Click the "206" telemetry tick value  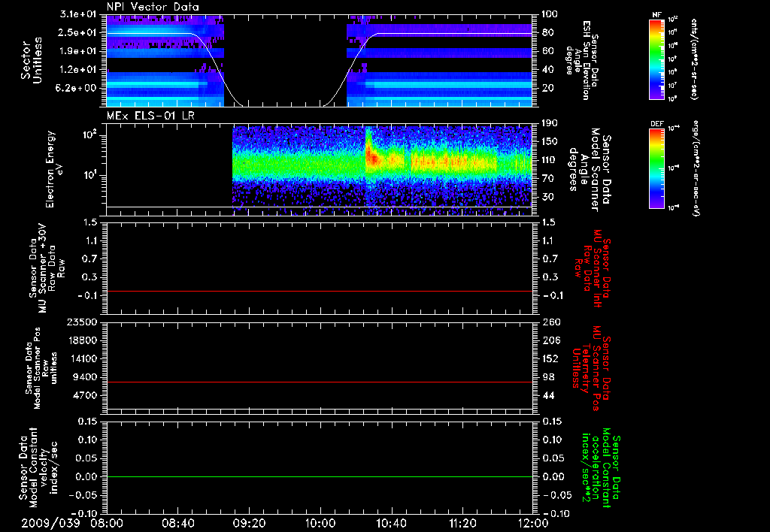(x=550, y=340)
